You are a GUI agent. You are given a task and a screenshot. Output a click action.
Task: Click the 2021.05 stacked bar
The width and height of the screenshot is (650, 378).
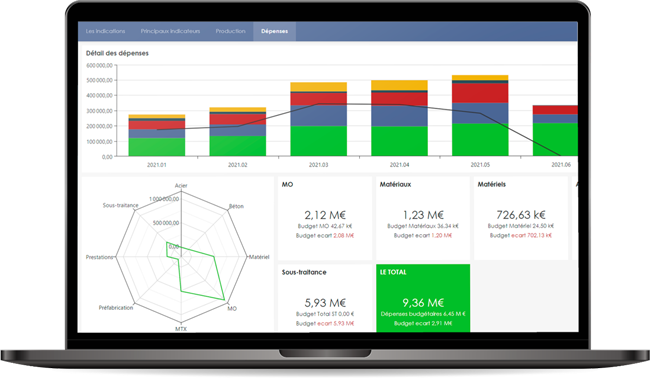pyautogui.click(x=480, y=116)
